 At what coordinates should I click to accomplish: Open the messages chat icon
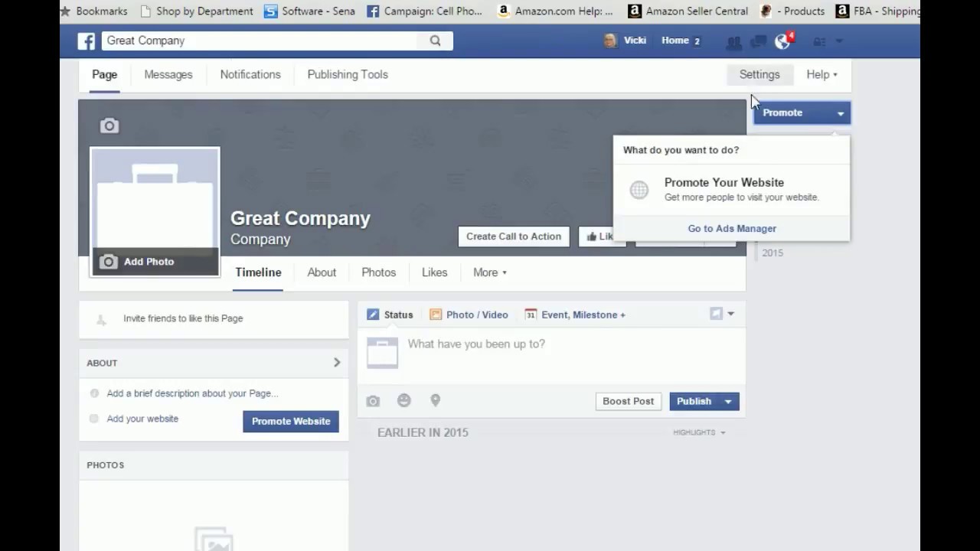[x=758, y=41]
